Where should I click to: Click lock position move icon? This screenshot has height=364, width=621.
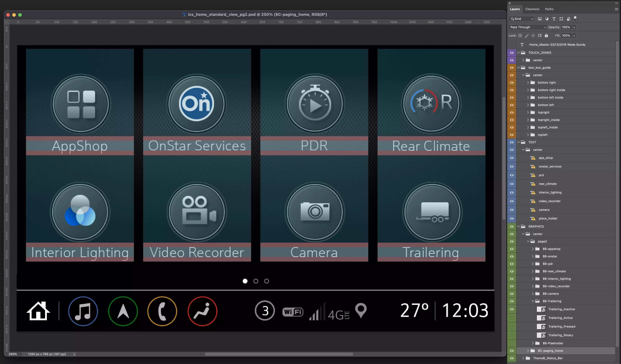coord(533,36)
